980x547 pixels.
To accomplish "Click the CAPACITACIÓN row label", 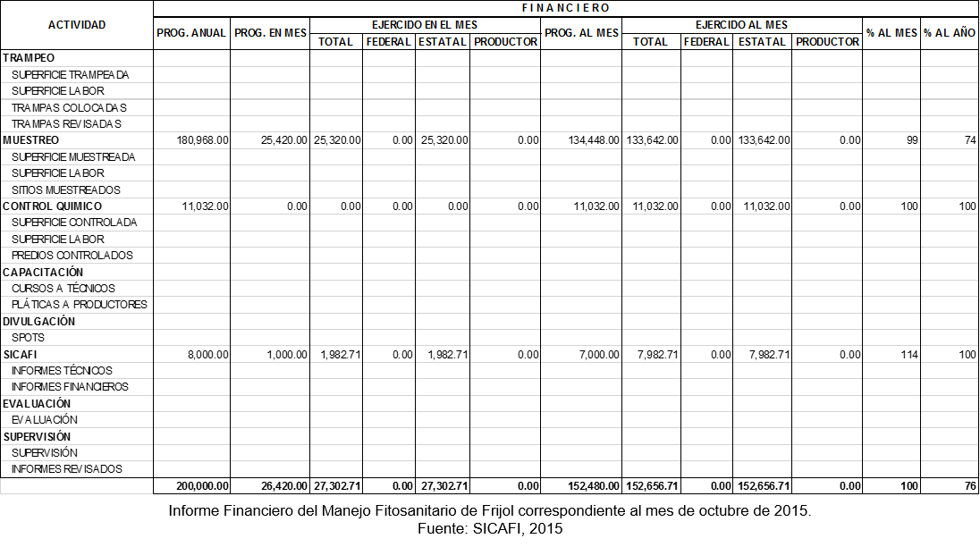I will coord(43,273).
